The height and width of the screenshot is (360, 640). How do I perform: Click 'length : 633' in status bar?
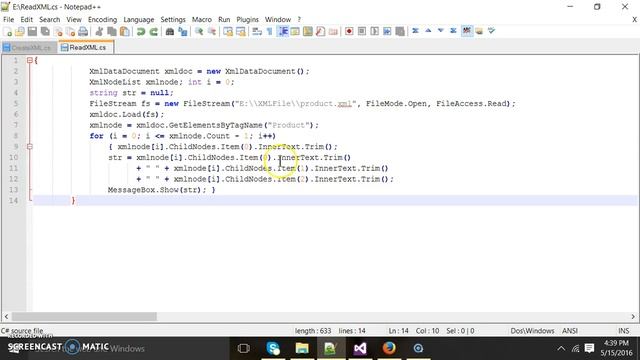click(x=313, y=331)
